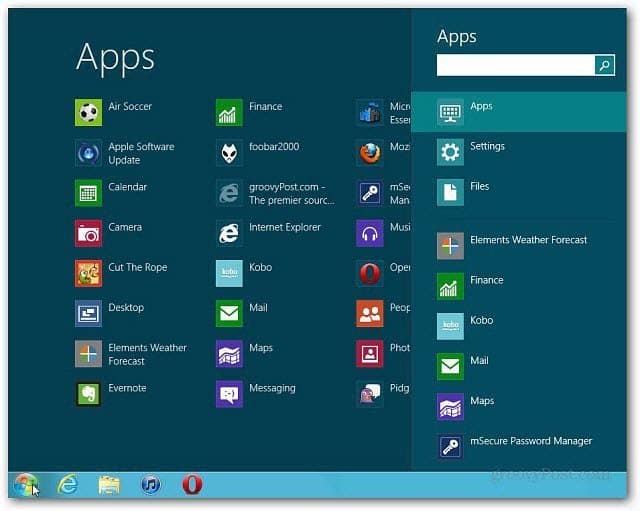Image resolution: width=640 pixels, height=511 pixels.
Task: Click the Start orb on the taskbar
Action: point(26,484)
